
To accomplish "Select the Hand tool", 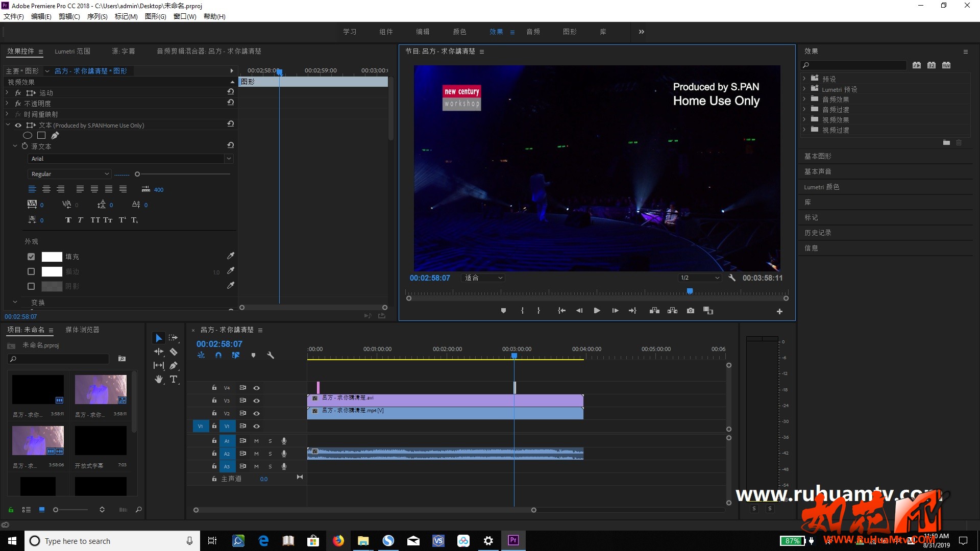I will click(x=159, y=379).
